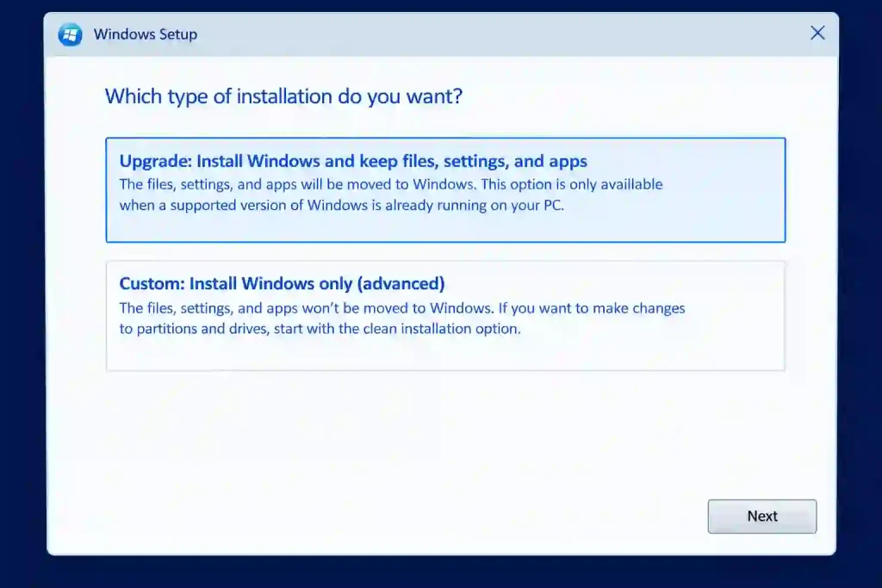The width and height of the screenshot is (882, 588).
Task: Click the word 'Upgrade:' in first option
Action: pyautogui.click(x=156, y=161)
